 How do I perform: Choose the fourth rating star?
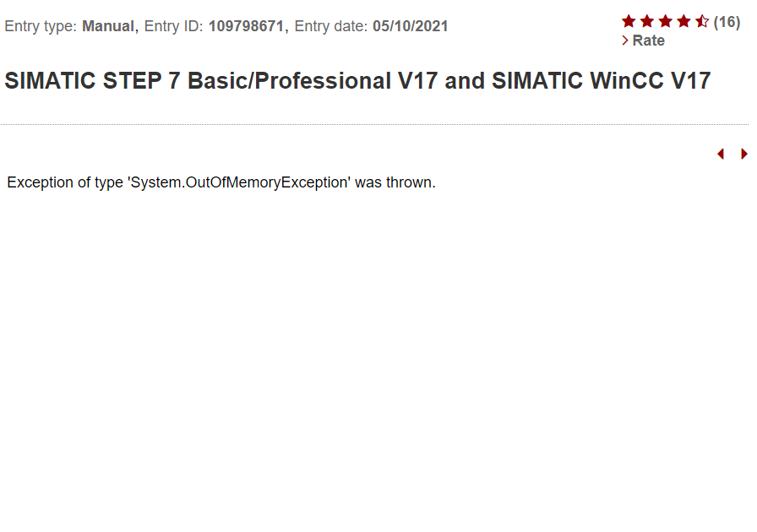pos(684,22)
